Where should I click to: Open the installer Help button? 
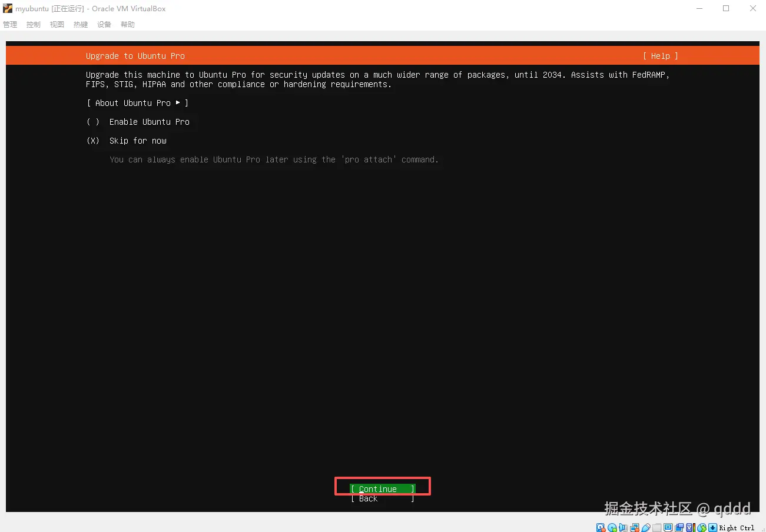click(x=661, y=56)
